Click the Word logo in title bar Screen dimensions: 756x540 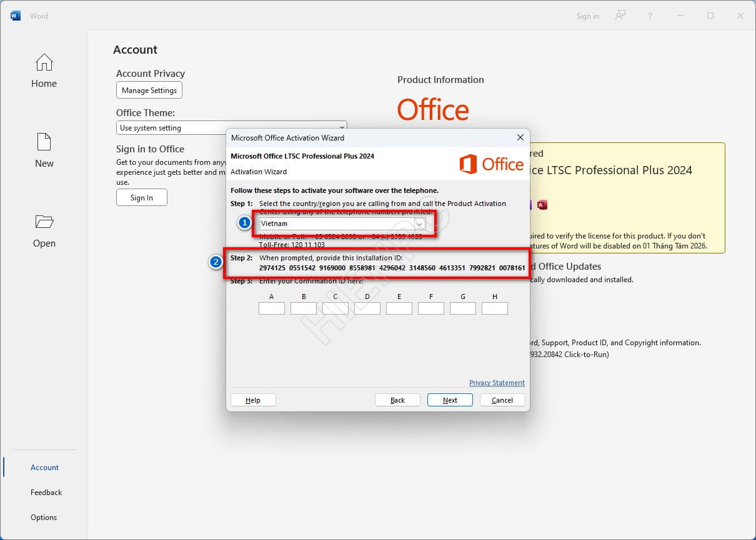[x=16, y=16]
